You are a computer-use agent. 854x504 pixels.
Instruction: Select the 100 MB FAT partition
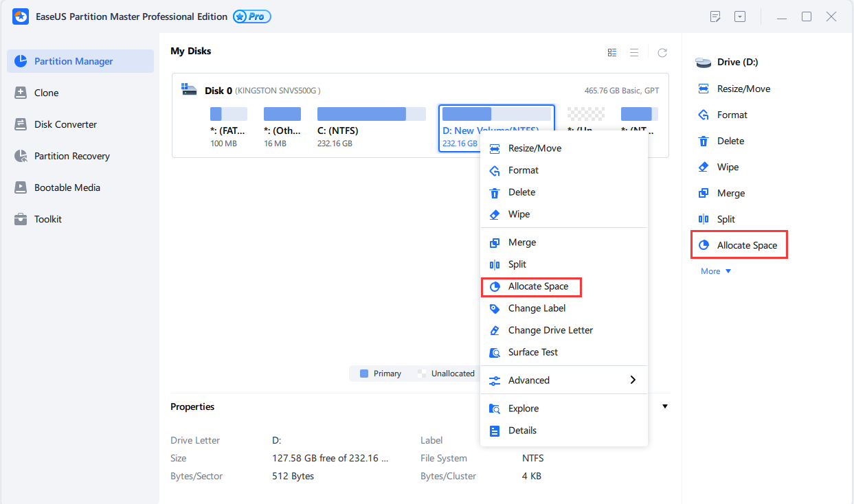point(229,128)
